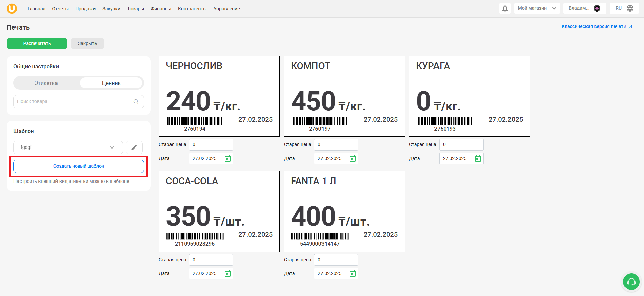Open calendar for COCA-COLA date
The width and height of the screenshot is (644, 296).
pos(228,273)
